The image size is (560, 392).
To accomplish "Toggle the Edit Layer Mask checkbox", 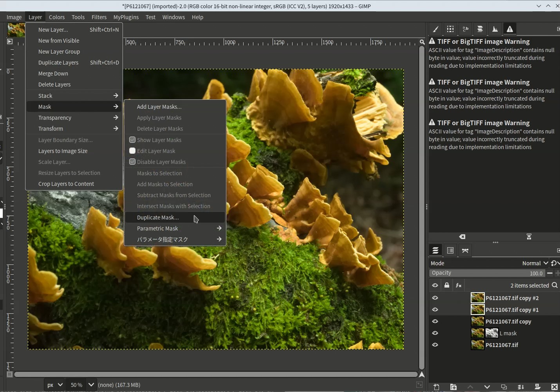I will [132, 151].
